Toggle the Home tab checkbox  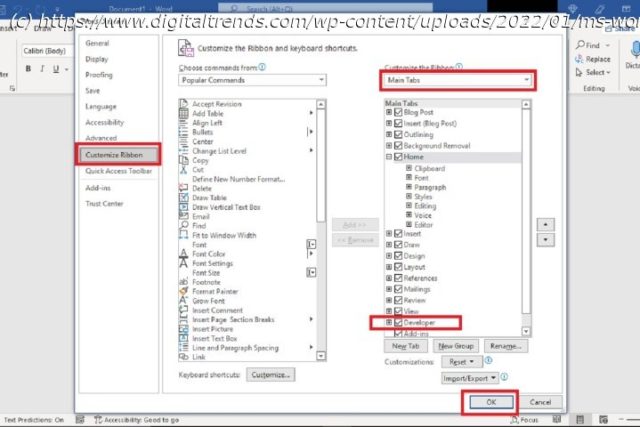pyautogui.click(x=398, y=157)
